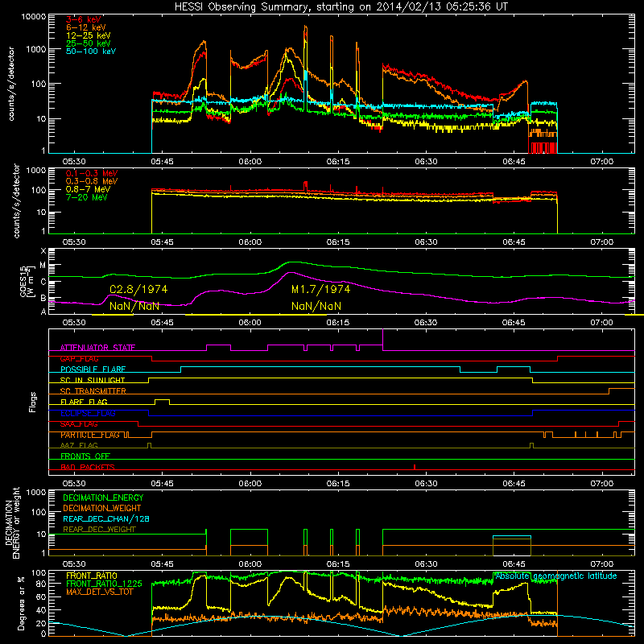
Task: Click the HESSI Observing Summary title text
Action: pyautogui.click(x=341, y=7)
